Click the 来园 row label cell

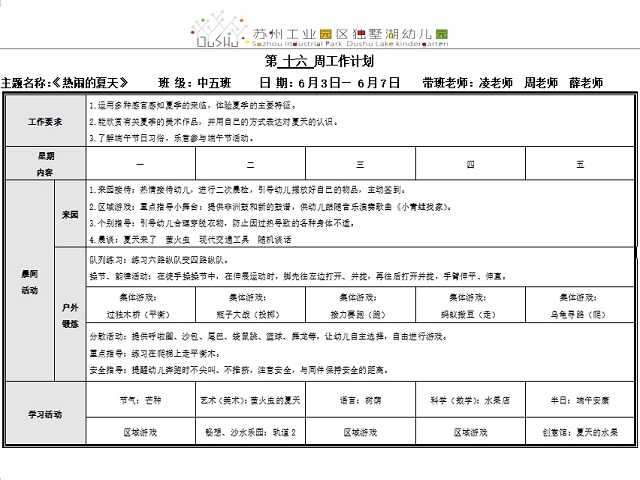coord(69,214)
